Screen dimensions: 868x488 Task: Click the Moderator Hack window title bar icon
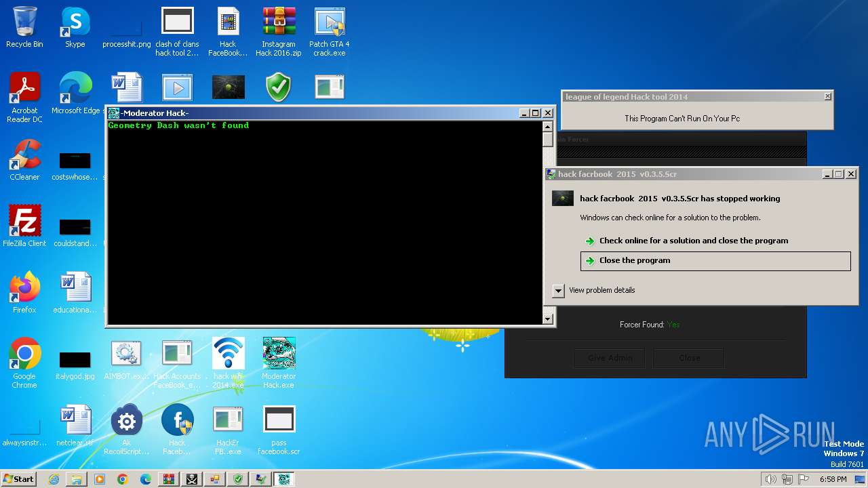click(114, 113)
